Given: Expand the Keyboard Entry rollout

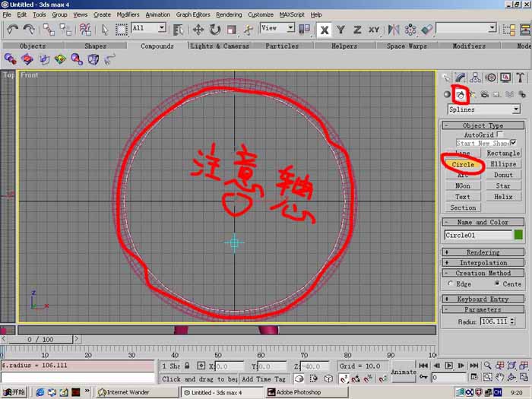Looking at the screenshot, I should [x=483, y=299].
